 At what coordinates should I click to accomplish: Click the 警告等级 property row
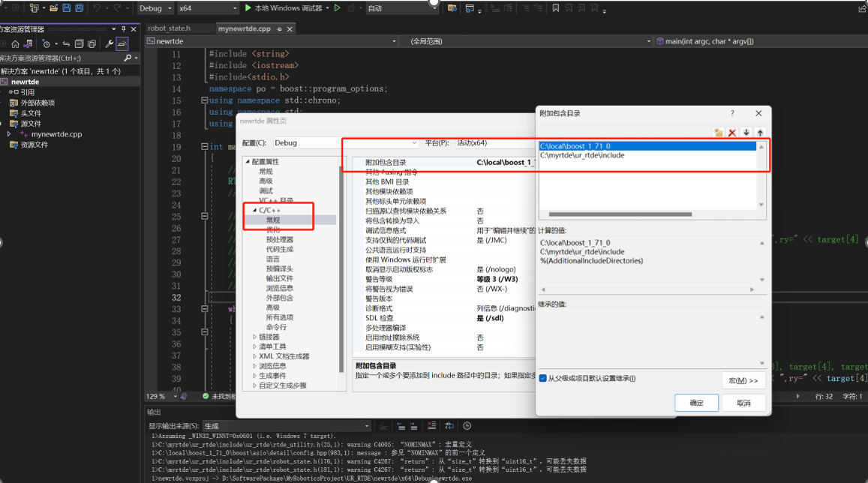(445, 279)
